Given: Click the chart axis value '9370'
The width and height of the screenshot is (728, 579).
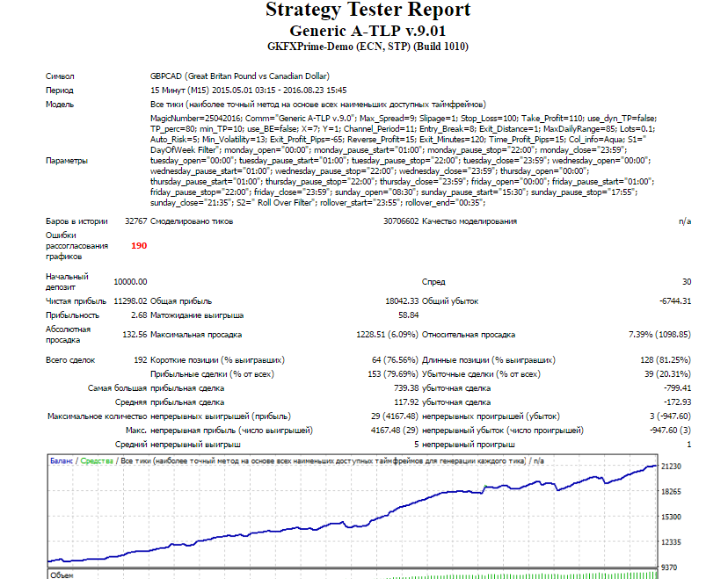Looking at the screenshot, I should click(x=669, y=568).
